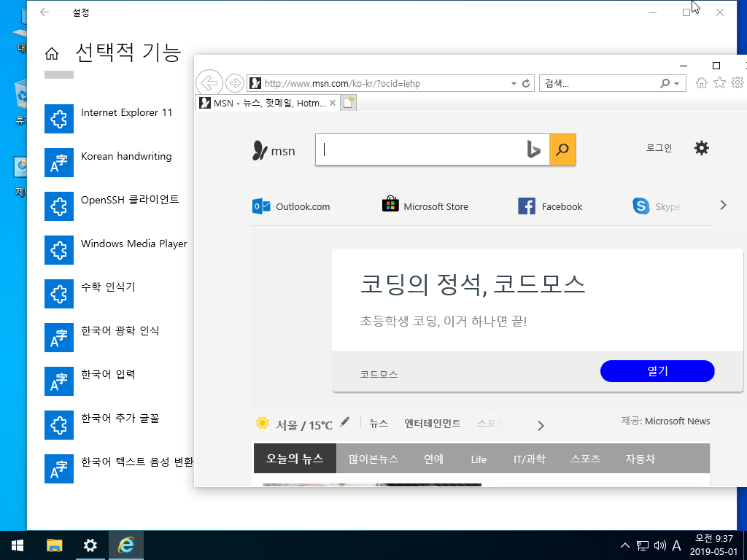Open the favorites star in Internet Explorer
The width and height of the screenshot is (747, 560).
coord(719,83)
